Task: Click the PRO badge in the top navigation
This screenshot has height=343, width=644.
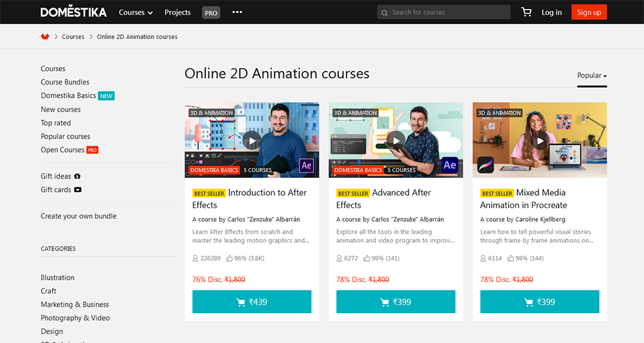Action: pyautogui.click(x=211, y=13)
